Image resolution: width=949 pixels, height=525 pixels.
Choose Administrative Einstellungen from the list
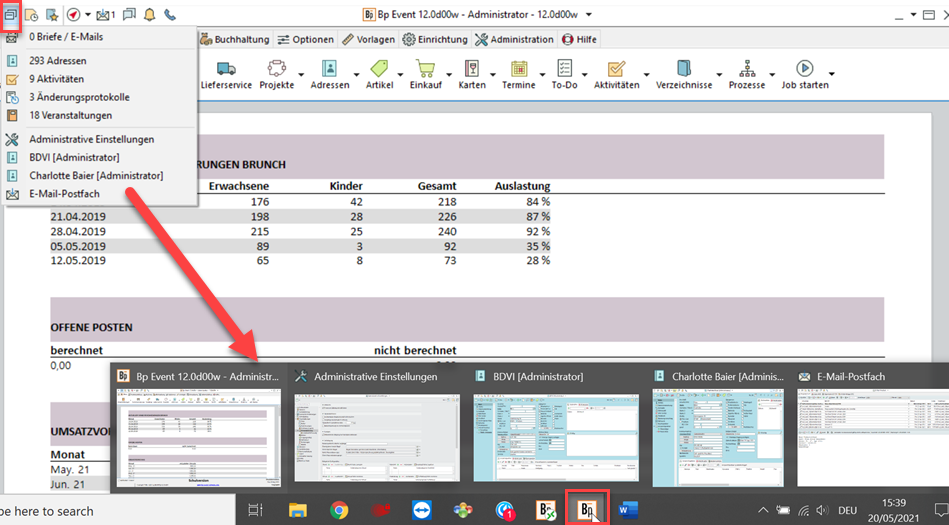pos(91,139)
